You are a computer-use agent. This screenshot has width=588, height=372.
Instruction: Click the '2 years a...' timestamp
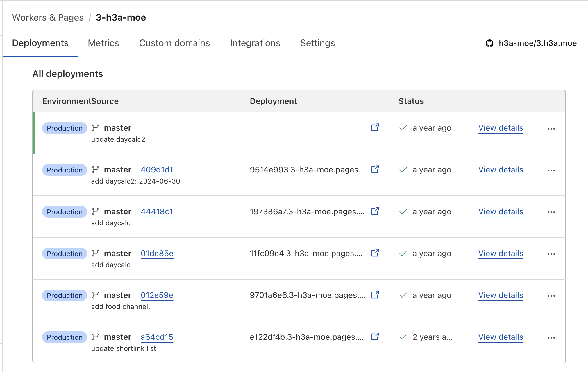click(432, 337)
